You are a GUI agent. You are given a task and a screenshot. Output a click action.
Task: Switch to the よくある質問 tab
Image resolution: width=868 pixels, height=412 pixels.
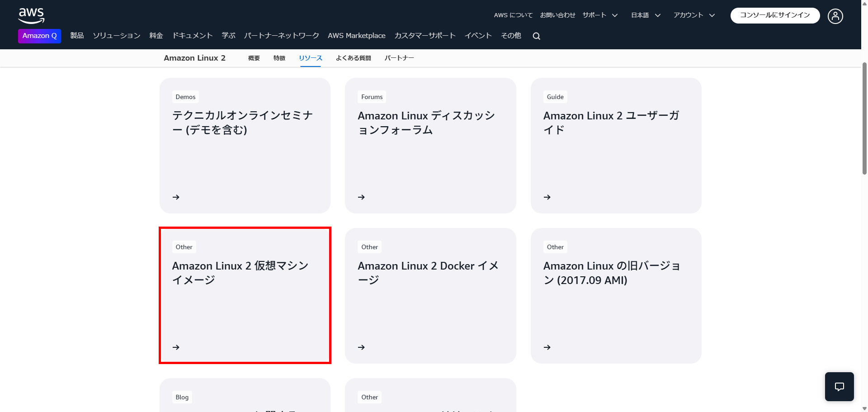coord(354,58)
